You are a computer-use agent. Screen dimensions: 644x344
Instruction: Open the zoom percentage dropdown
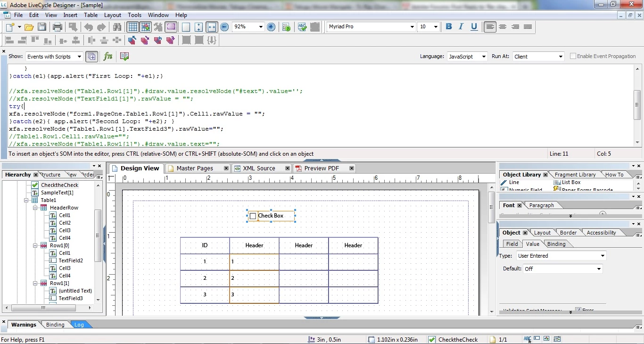coord(260,27)
